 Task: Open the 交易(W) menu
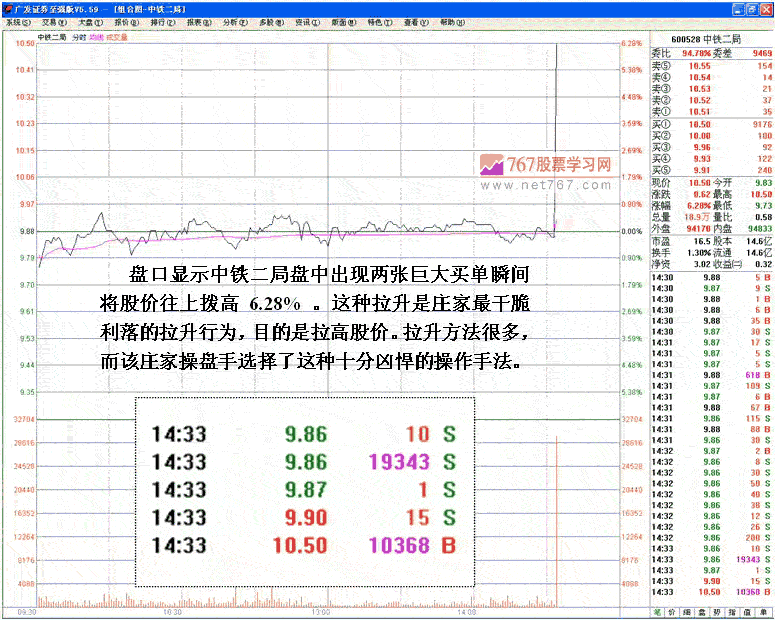click(x=54, y=21)
